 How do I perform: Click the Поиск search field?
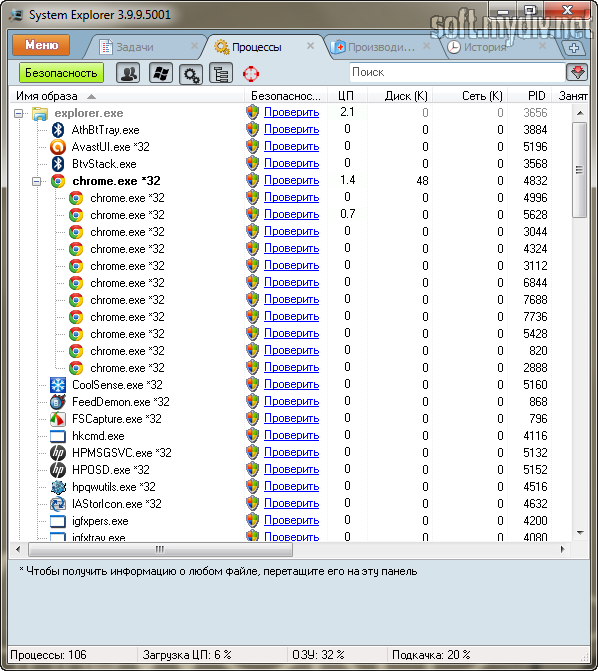point(457,72)
